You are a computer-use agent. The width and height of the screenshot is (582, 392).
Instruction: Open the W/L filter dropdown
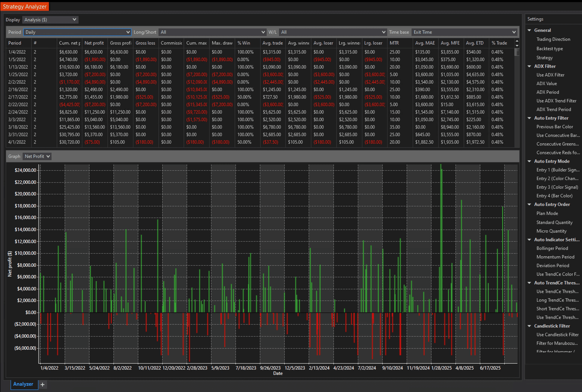click(333, 32)
